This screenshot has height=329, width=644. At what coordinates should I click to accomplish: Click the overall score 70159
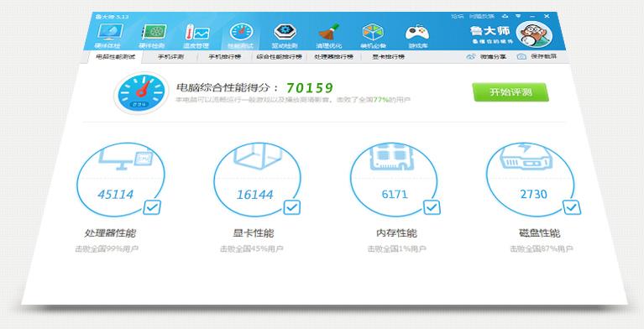pos(310,88)
